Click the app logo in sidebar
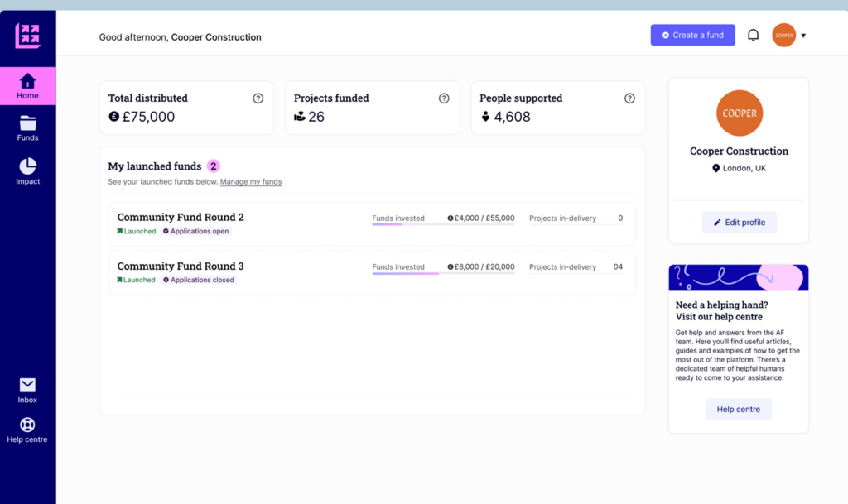 (27, 36)
